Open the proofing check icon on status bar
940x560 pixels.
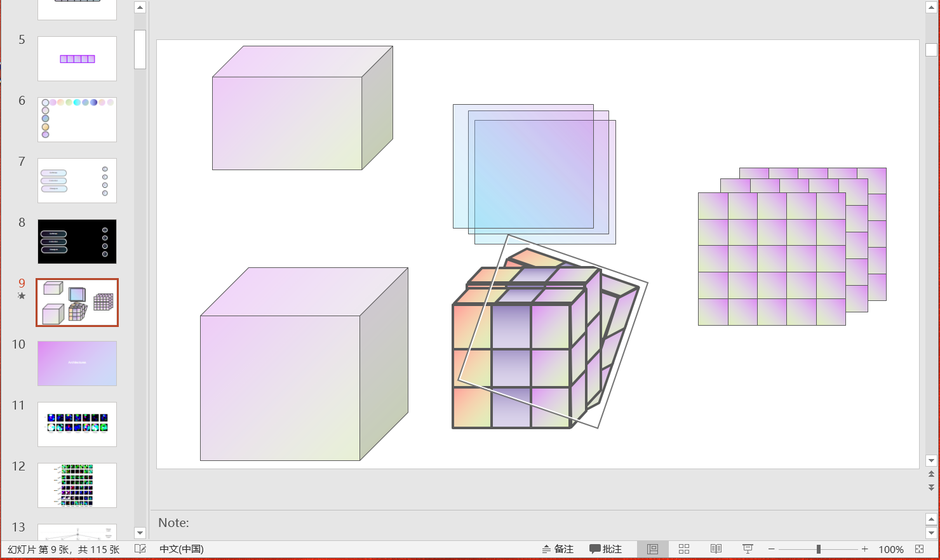coord(141,549)
